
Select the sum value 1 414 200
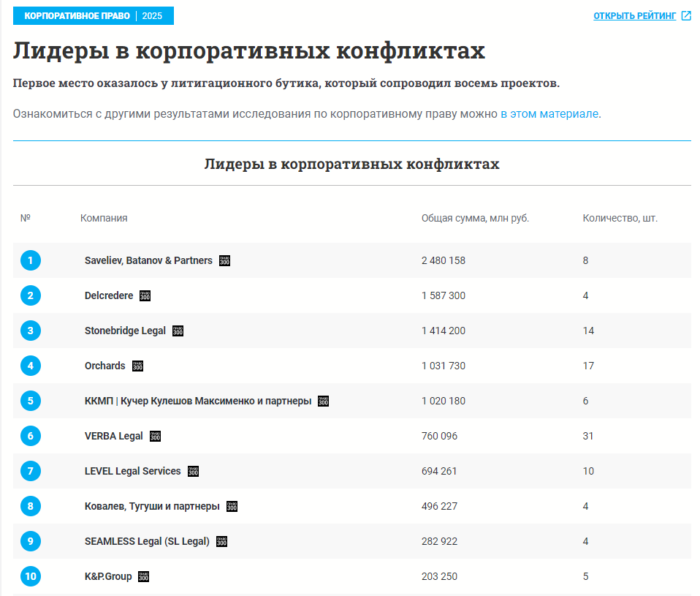[x=444, y=331]
